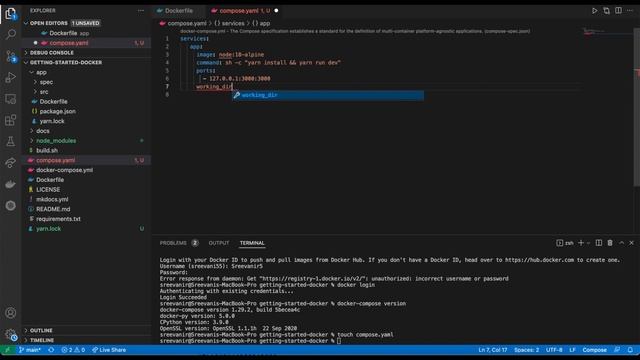Open mkdocs.yml in the file tree
This screenshot has height=360, width=640.
86,200
